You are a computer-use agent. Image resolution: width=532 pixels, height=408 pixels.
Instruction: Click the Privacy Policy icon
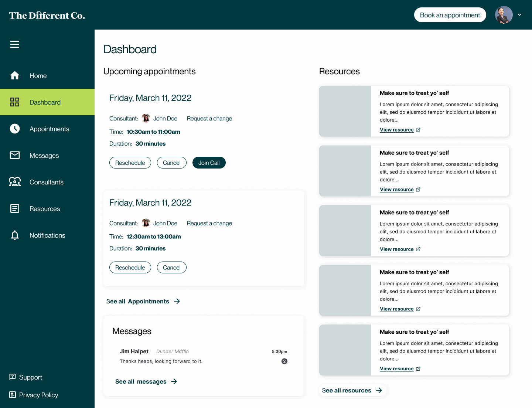click(x=13, y=395)
